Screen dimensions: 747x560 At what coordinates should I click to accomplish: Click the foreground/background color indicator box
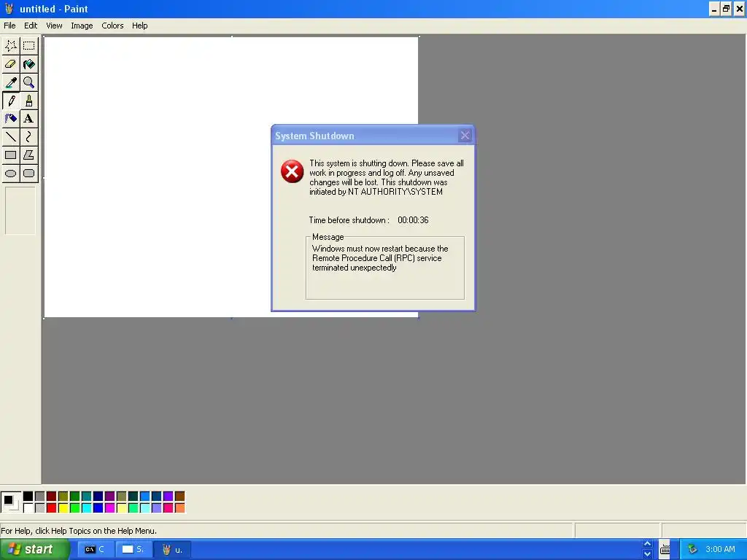point(11,502)
